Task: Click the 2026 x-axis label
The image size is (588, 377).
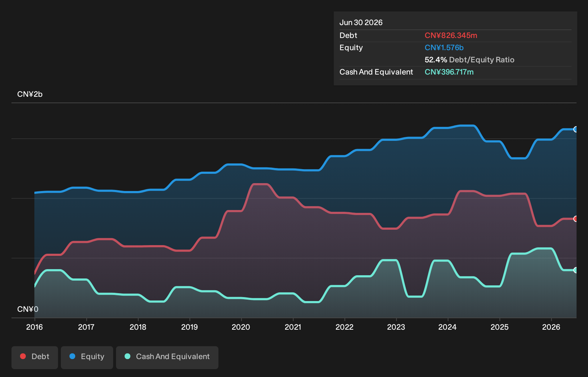Action: coord(551,327)
